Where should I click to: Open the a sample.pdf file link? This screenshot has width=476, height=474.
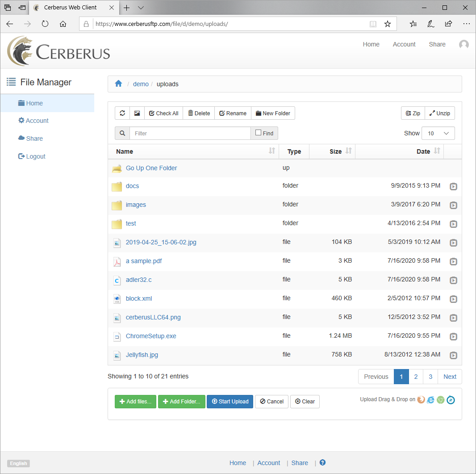point(144,261)
